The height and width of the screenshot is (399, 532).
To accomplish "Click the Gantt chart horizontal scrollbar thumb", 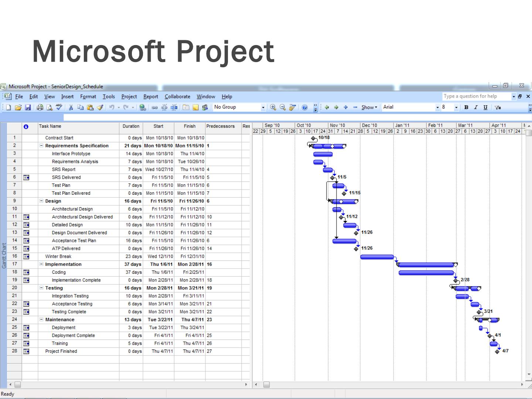I will [x=266, y=385].
